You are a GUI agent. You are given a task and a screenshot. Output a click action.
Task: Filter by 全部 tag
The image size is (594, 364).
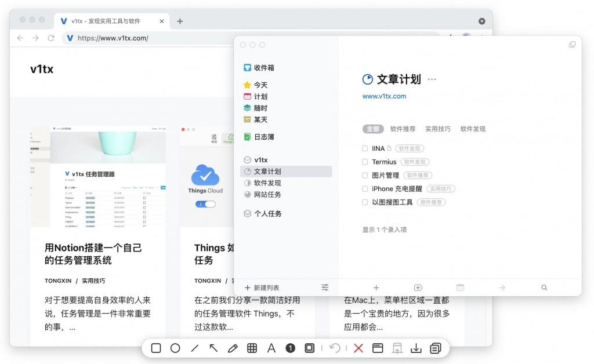click(x=373, y=129)
